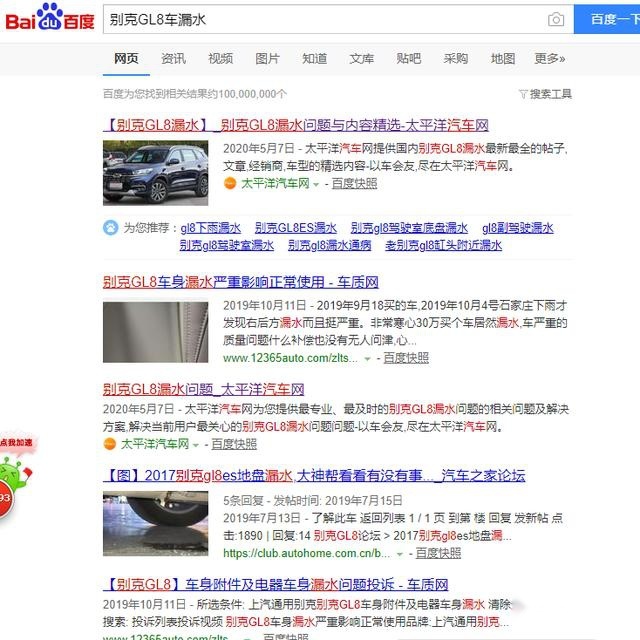
Task: Expand dropdown arrow after first 太平洋汽车网 source
Action: 316,185
